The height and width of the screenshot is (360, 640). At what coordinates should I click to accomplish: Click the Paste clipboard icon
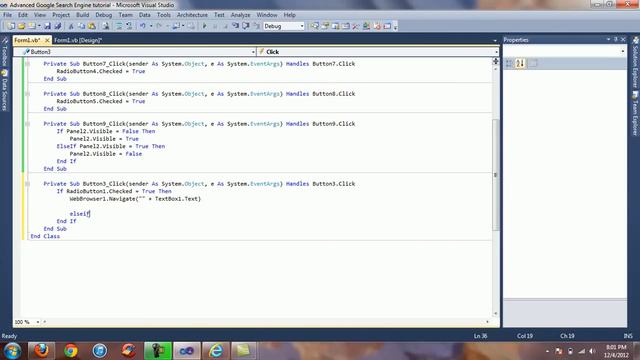[x=92, y=26]
